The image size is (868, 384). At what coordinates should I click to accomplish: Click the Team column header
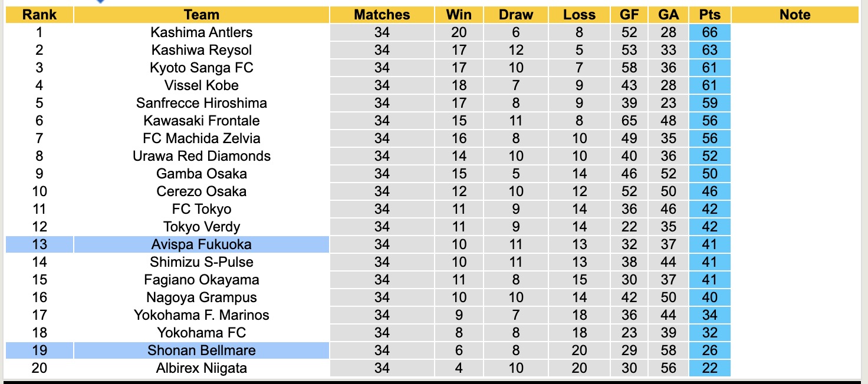click(201, 15)
